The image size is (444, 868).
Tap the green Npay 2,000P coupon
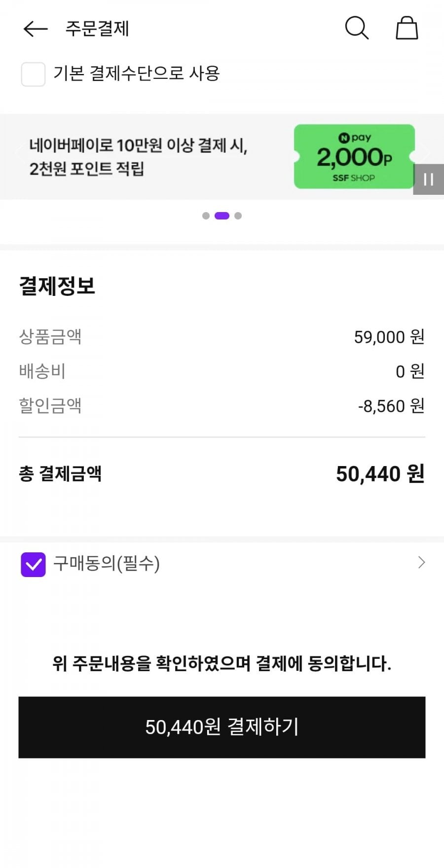click(354, 157)
